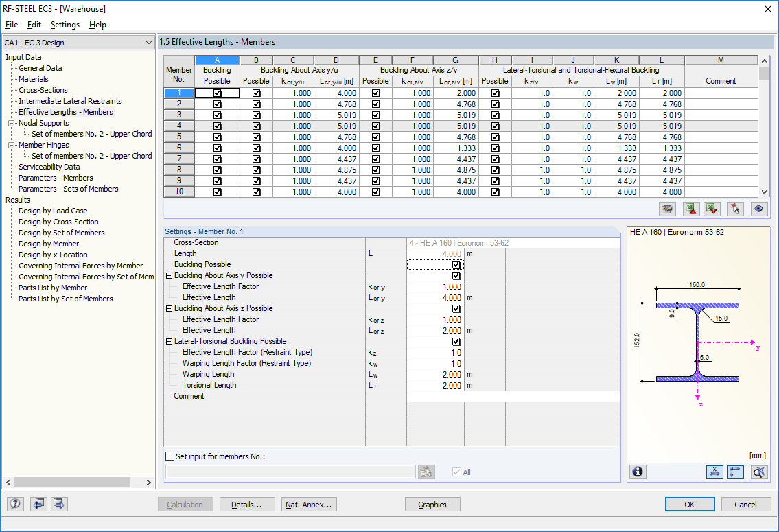Viewport: 779px width, 532px height.
Task: Click table vertical scrollbar down arrow
Action: tap(764, 192)
